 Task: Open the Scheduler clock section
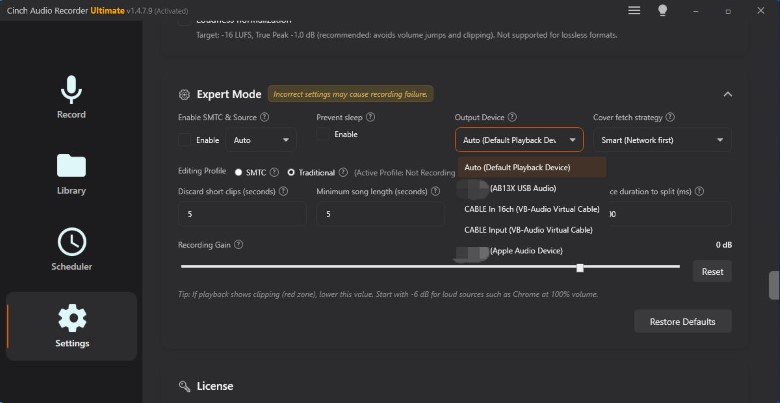pos(71,250)
